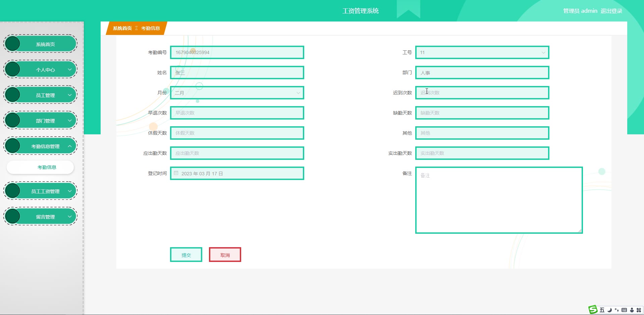Viewport: 644px width, 315px height.
Task: Focus the 其他 input field
Action: [x=482, y=133]
